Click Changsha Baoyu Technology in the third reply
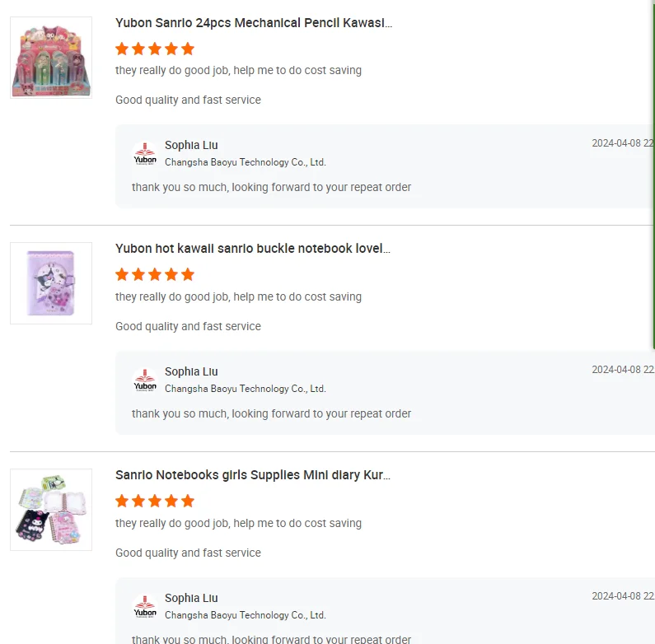This screenshot has height=644, width=655. (246, 615)
